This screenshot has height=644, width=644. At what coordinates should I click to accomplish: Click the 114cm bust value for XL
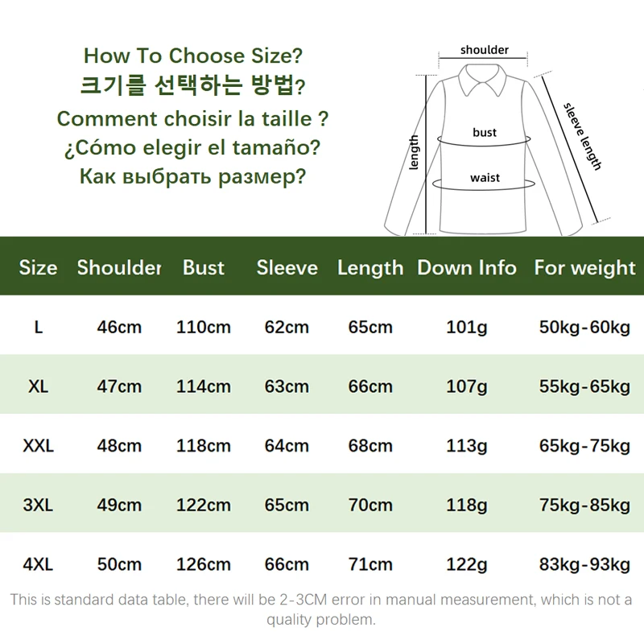point(204,386)
